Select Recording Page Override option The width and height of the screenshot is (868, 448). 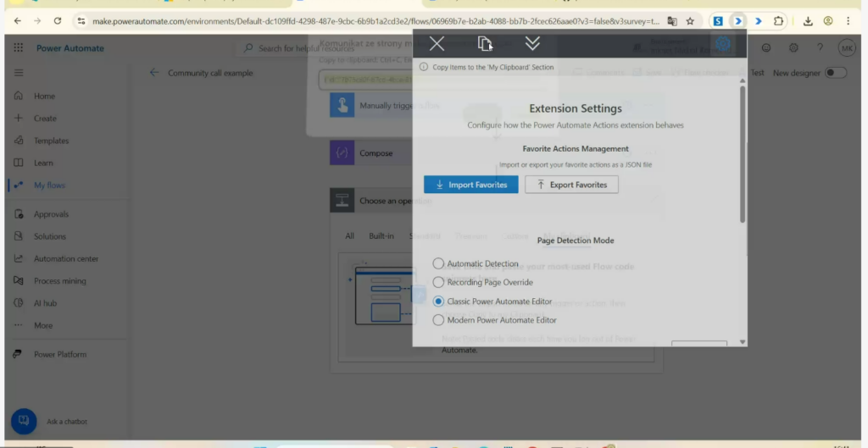coord(438,282)
